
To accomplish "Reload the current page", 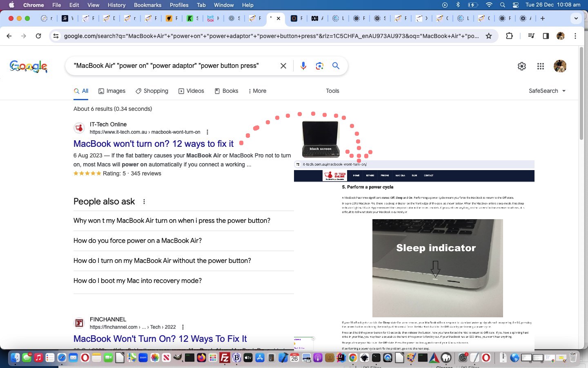I will pos(38,36).
